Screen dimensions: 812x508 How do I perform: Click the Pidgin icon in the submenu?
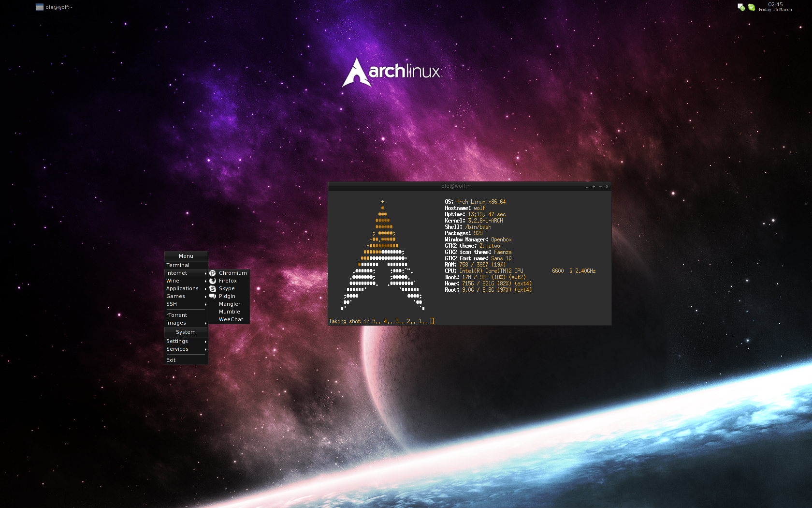pos(213,297)
